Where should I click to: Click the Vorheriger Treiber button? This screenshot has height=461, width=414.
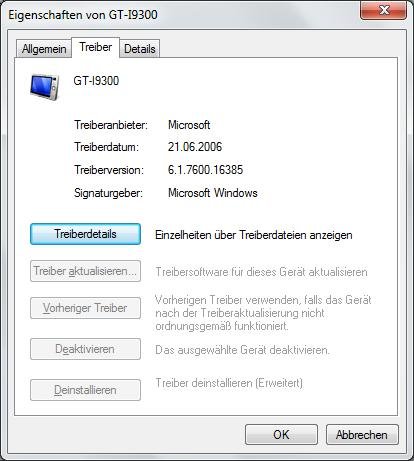click(85, 308)
